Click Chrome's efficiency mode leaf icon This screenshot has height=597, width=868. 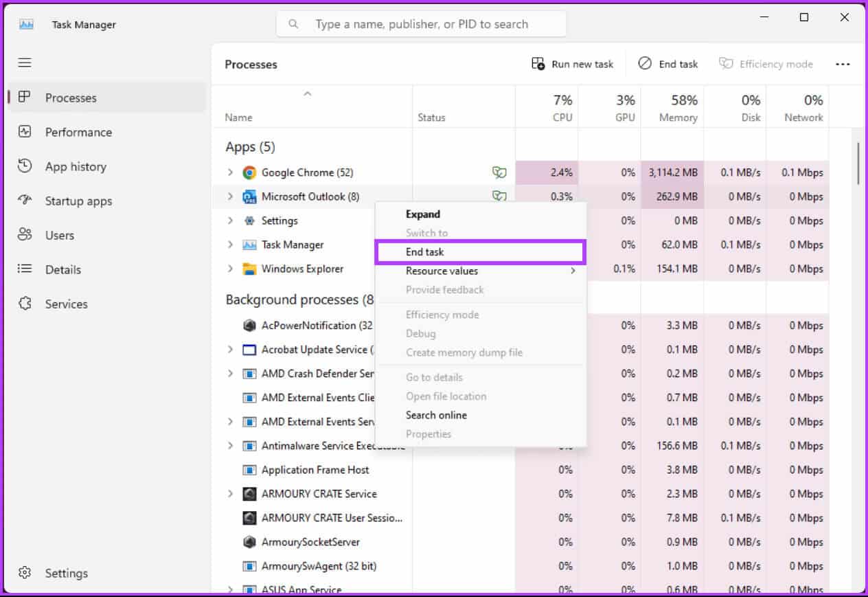tap(499, 172)
